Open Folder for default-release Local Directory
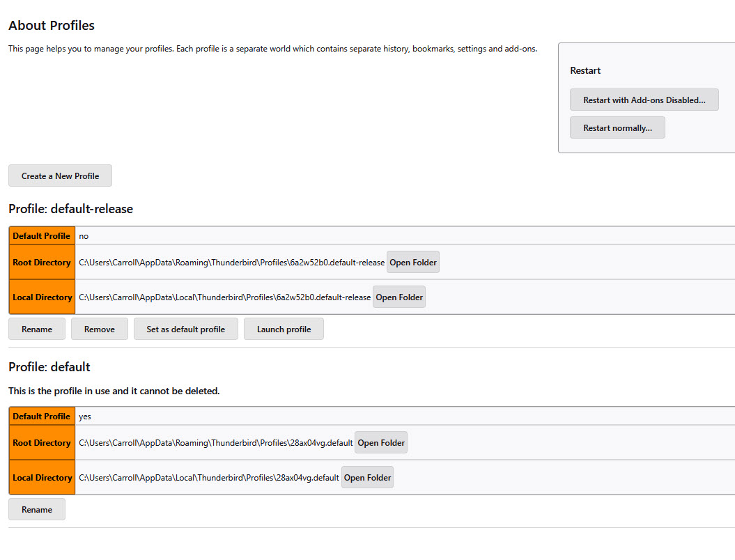The width and height of the screenshot is (735, 560). click(399, 297)
